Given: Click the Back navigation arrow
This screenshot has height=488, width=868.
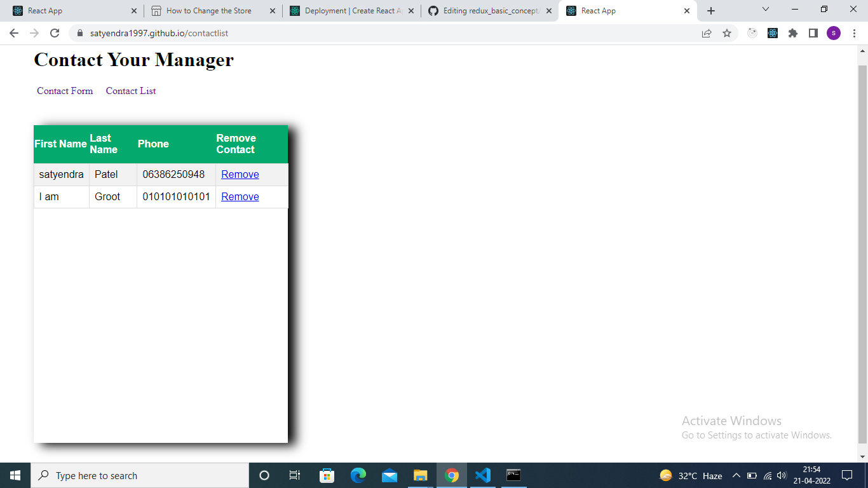Looking at the screenshot, I should [13, 32].
